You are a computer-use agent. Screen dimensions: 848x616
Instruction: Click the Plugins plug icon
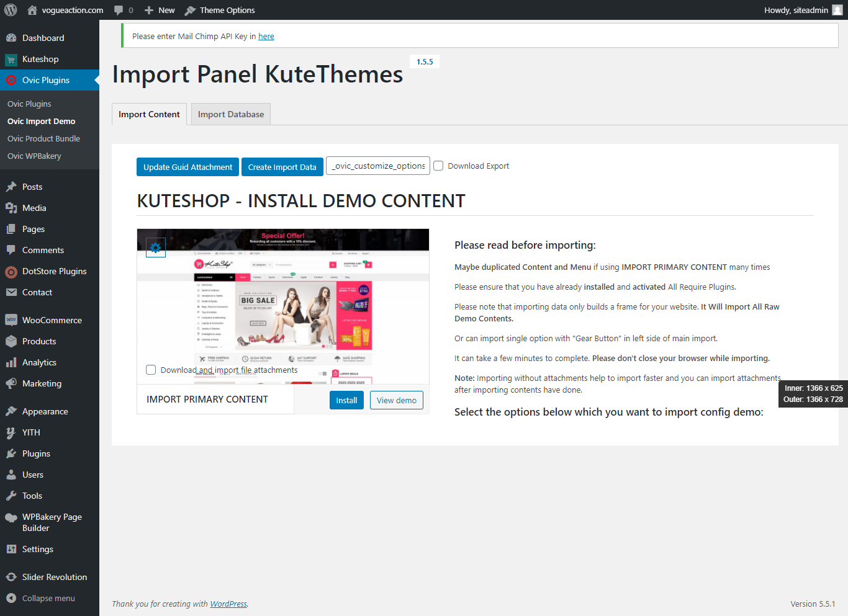(11, 453)
